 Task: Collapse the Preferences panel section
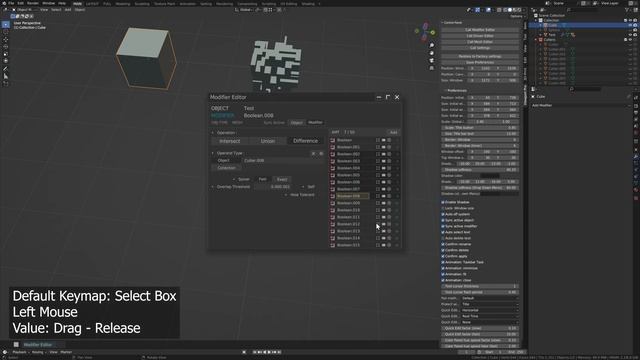(445, 90)
